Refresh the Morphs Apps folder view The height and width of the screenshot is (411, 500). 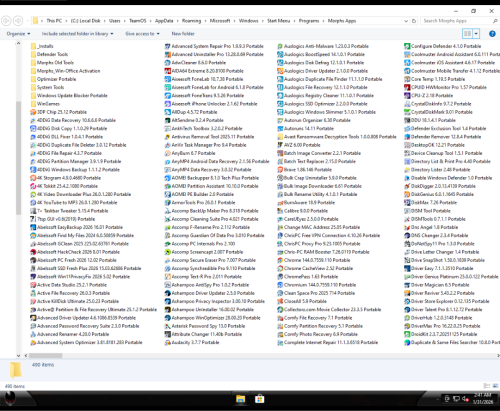pos(414,21)
